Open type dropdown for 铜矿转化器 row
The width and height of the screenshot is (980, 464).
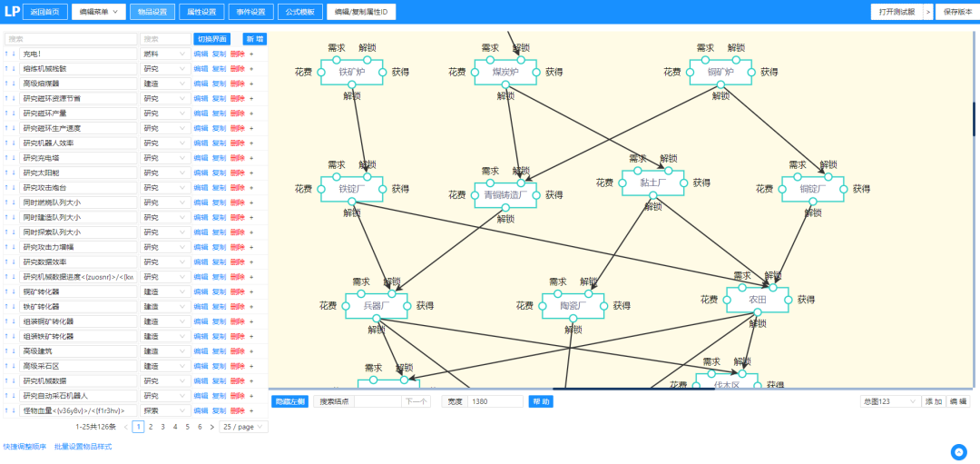coord(165,292)
